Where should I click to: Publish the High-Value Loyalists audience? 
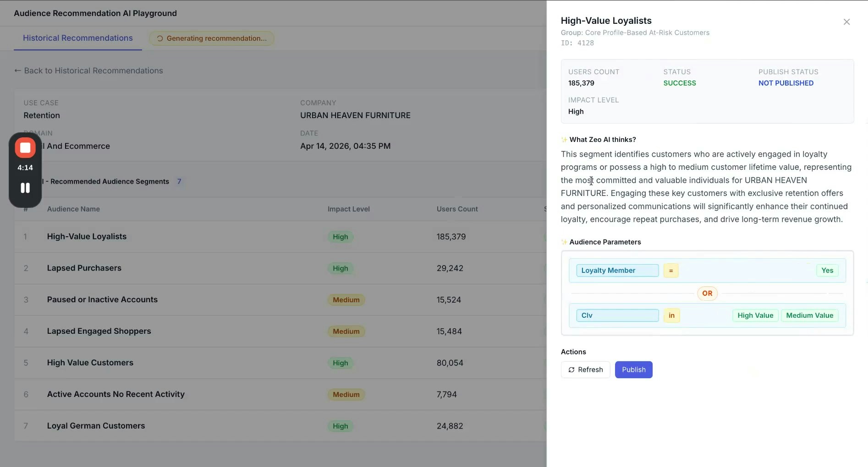point(633,369)
